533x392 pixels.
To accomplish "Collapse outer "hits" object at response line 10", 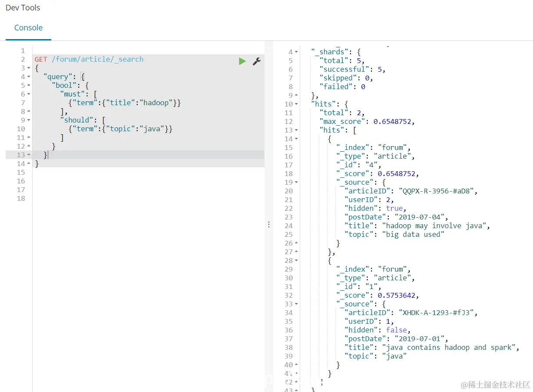I will tap(296, 104).
